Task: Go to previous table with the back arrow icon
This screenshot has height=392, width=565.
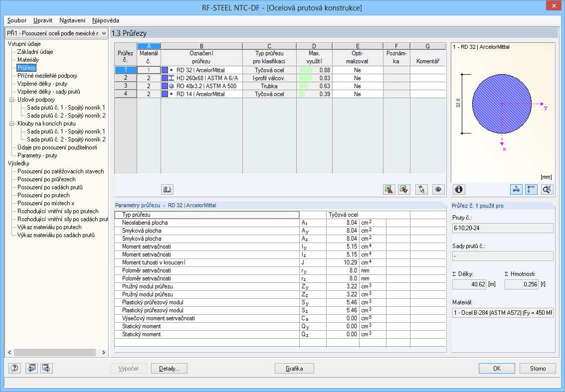Action: (32, 368)
